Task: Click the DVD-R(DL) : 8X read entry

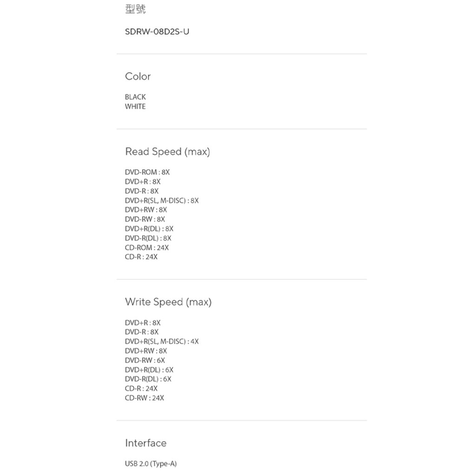Action: pyautogui.click(x=148, y=238)
